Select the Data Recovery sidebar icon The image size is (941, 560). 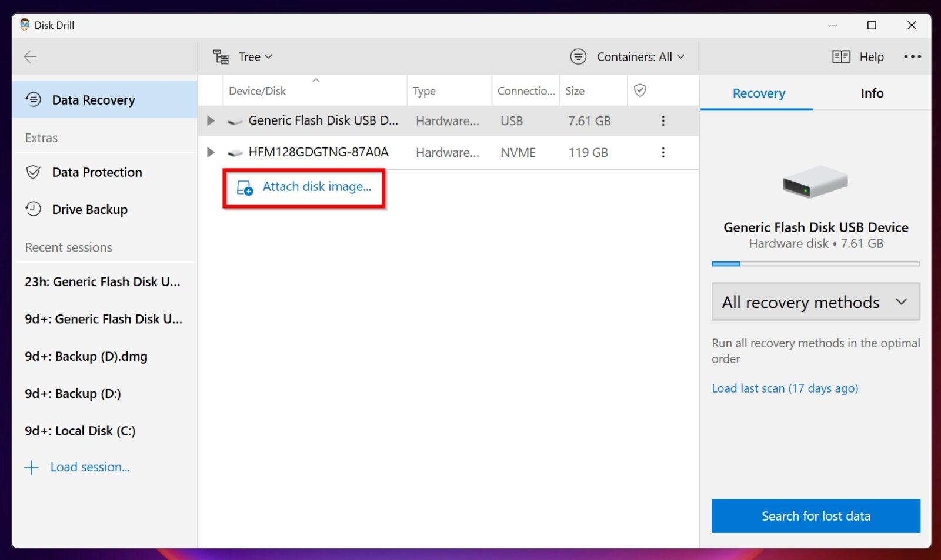34,100
